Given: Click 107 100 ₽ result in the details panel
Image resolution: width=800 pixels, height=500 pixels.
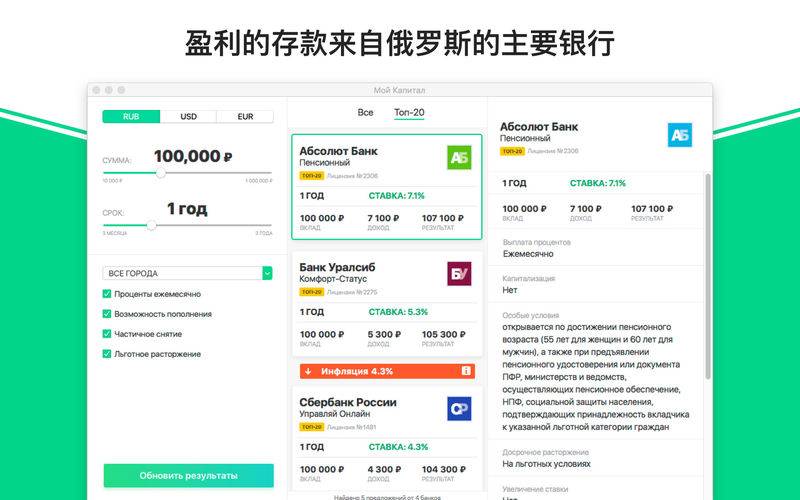Looking at the screenshot, I should [x=652, y=209].
